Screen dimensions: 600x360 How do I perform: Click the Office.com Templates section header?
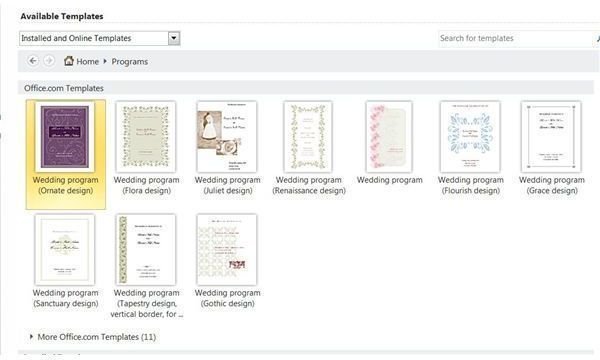64,88
